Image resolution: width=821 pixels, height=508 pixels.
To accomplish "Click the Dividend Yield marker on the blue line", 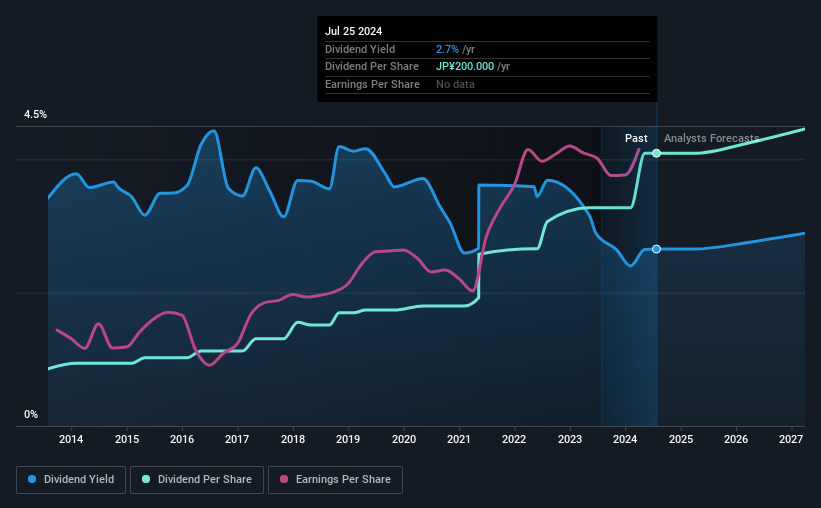I will click(656, 249).
